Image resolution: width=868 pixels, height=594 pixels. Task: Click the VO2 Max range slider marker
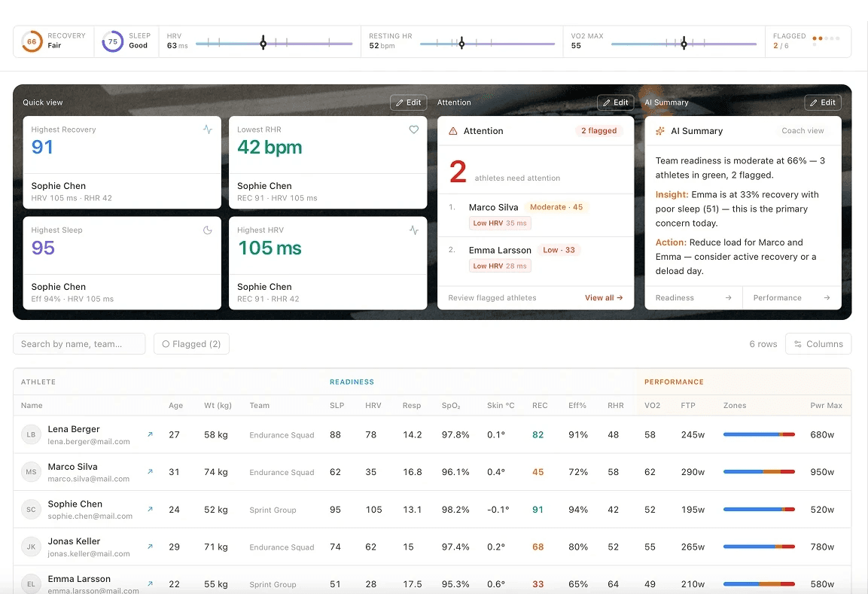[684, 43]
